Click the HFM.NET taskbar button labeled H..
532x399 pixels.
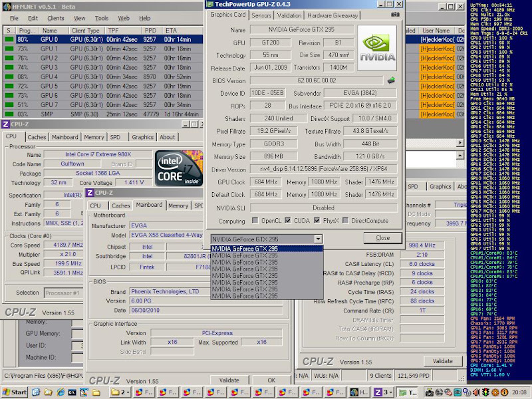359,392
